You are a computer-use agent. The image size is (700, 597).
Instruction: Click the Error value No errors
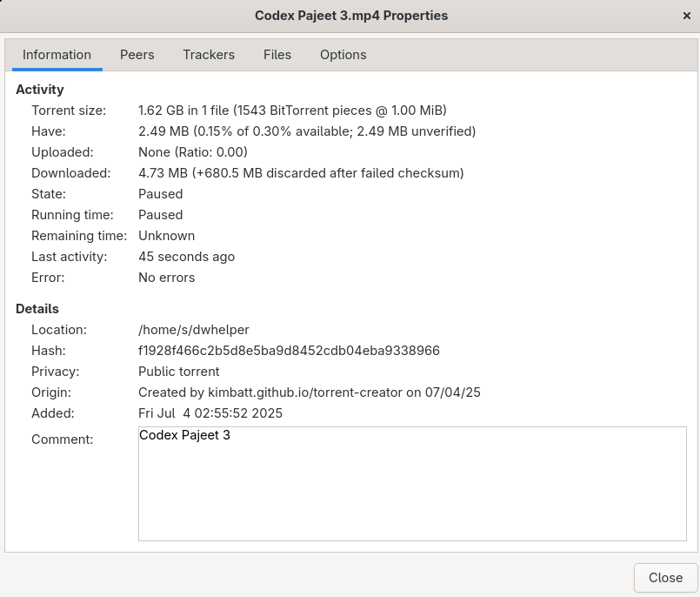(x=166, y=278)
